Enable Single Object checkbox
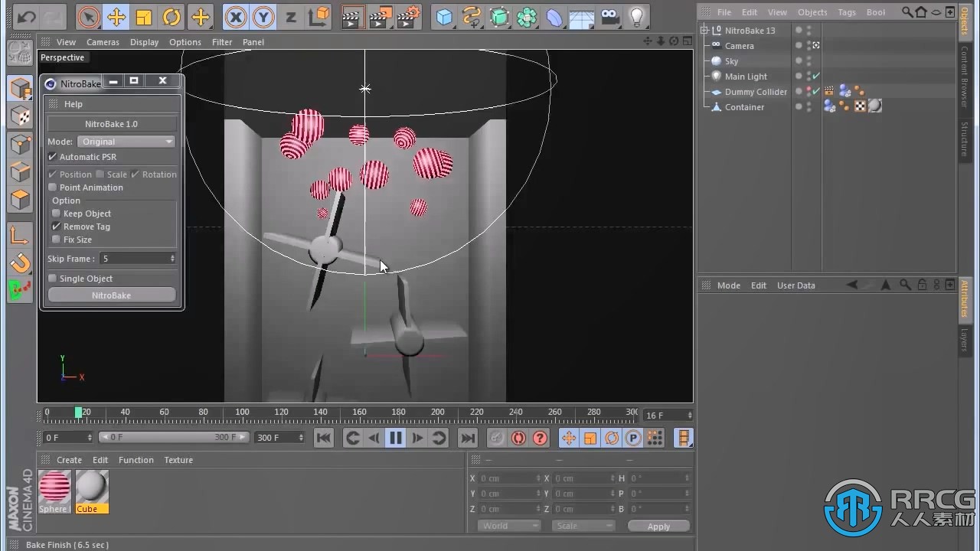The image size is (980, 551). tap(53, 279)
